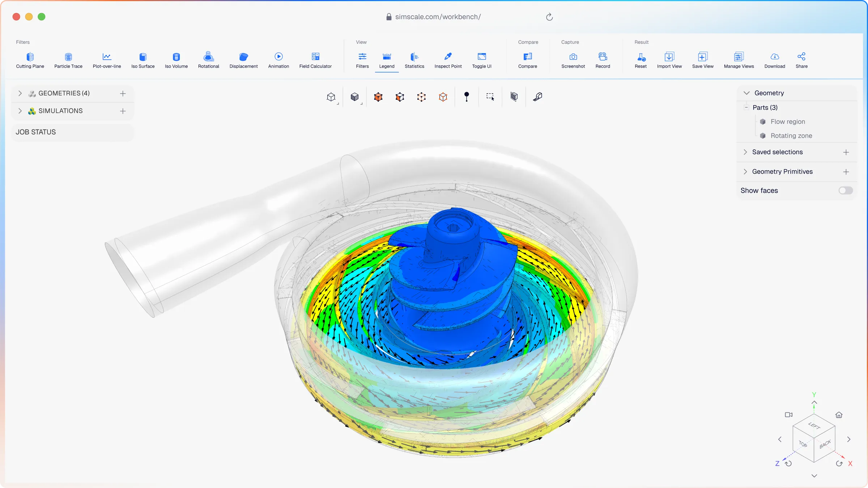This screenshot has width=868, height=488.
Task: Rotate view with left arrow
Action: [x=780, y=440]
